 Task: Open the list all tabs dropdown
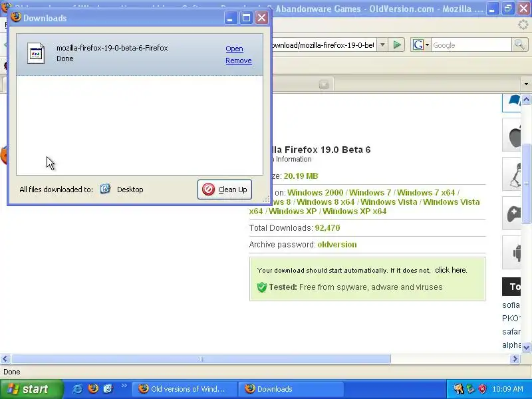pyautogui.click(x=526, y=84)
